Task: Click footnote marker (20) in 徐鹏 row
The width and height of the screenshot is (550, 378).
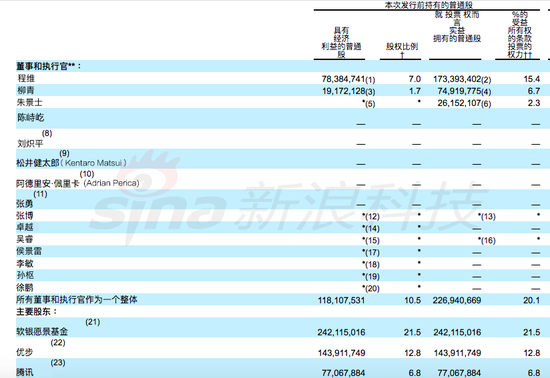Action: click(372, 289)
